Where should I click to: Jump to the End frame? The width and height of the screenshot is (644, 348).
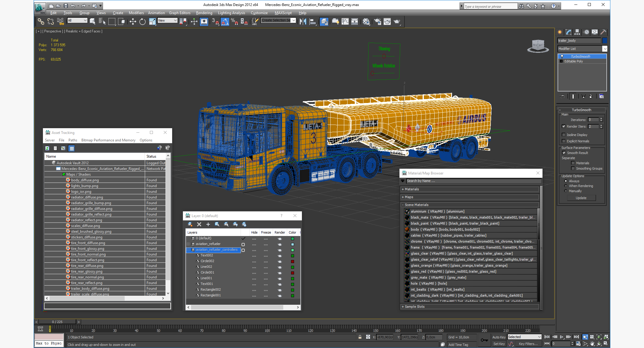(x=576, y=337)
